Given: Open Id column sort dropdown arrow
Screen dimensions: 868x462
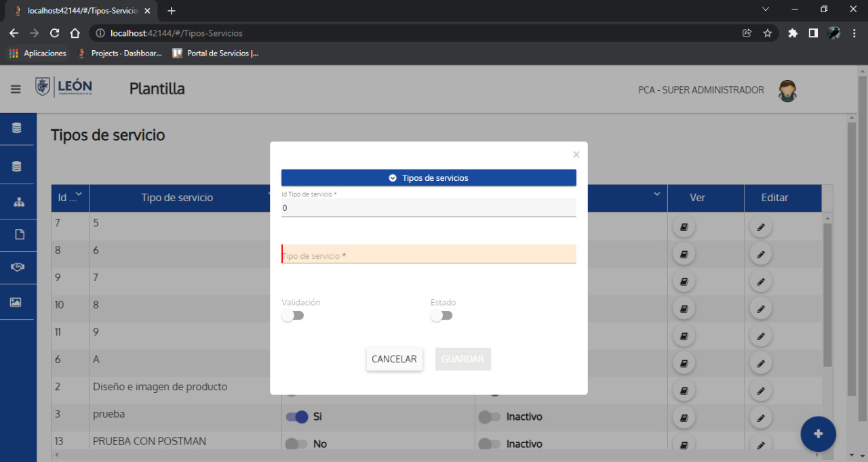Looking at the screenshot, I should pyautogui.click(x=79, y=194).
